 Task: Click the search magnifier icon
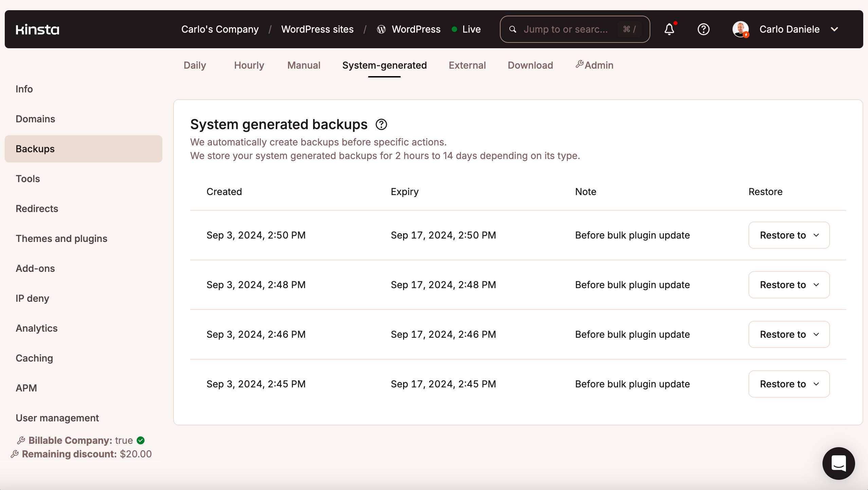(x=513, y=30)
